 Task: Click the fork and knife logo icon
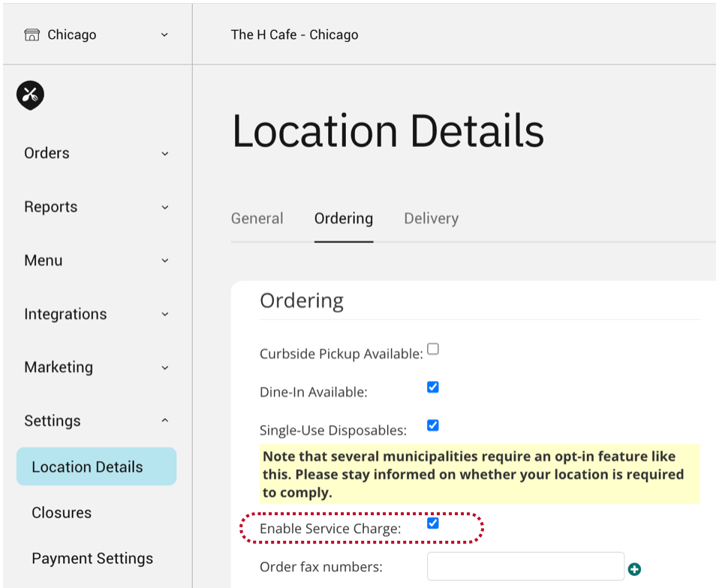click(30, 95)
